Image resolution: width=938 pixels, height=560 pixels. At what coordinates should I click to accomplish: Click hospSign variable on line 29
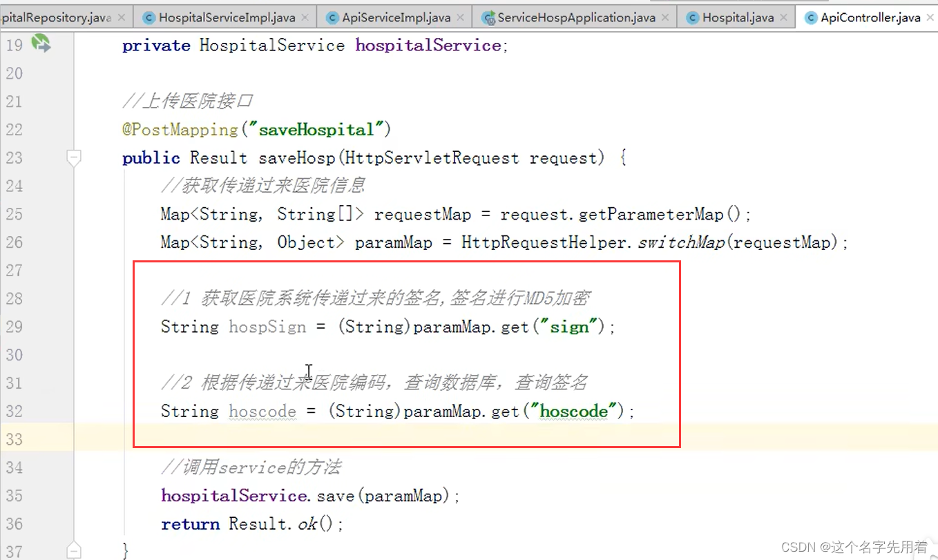coord(267,327)
